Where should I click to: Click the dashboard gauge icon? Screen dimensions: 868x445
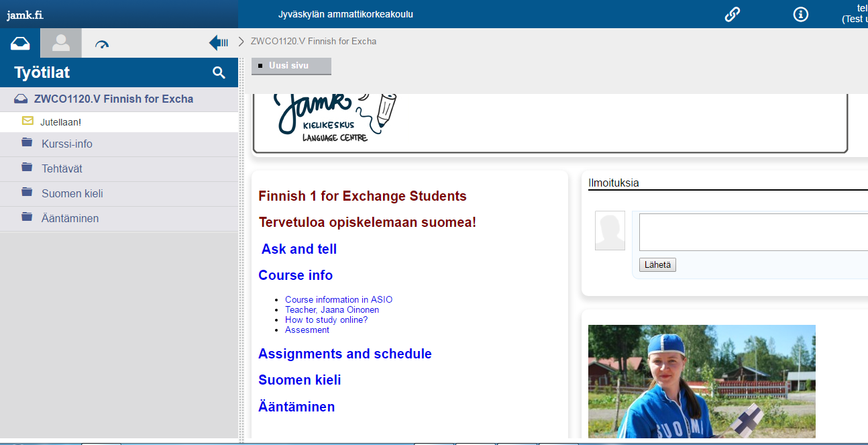tap(102, 44)
